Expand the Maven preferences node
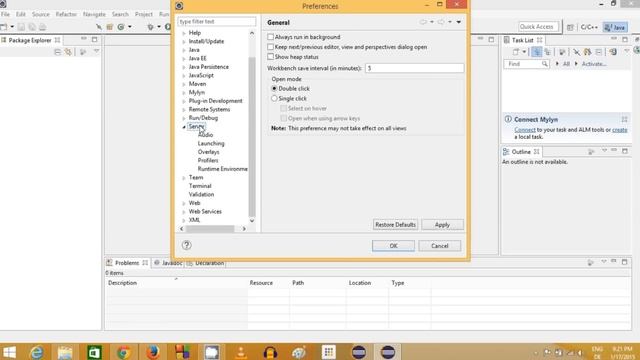Viewport: 640px width, 360px height. (x=184, y=84)
